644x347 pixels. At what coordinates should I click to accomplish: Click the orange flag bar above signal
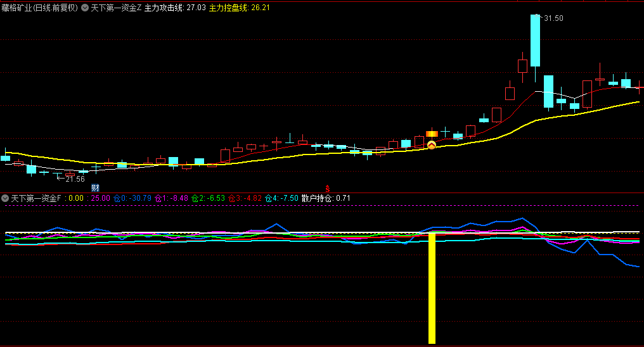432,134
